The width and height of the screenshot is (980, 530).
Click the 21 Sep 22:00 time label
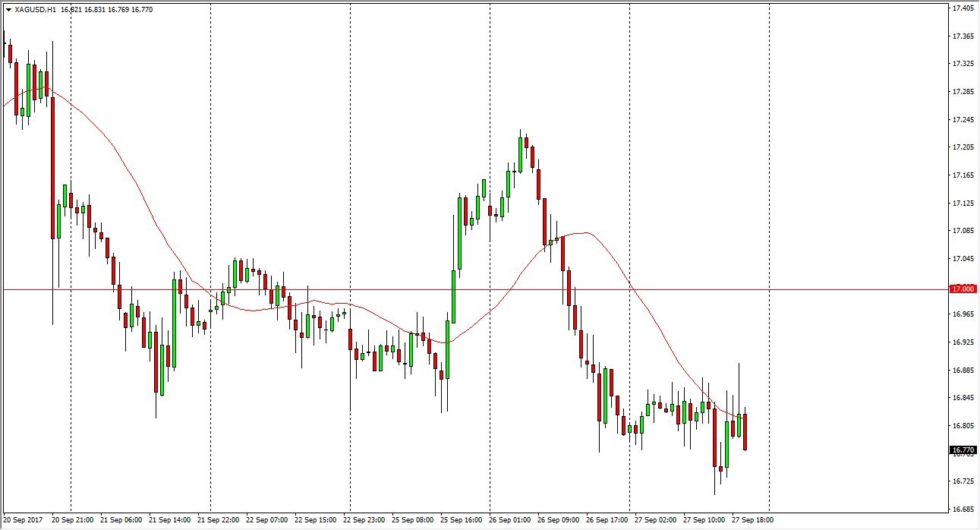(x=219, y=521)
